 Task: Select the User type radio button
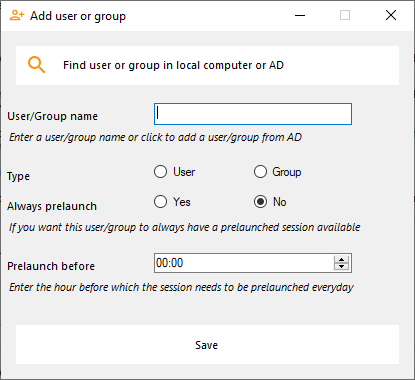(161, 172)
